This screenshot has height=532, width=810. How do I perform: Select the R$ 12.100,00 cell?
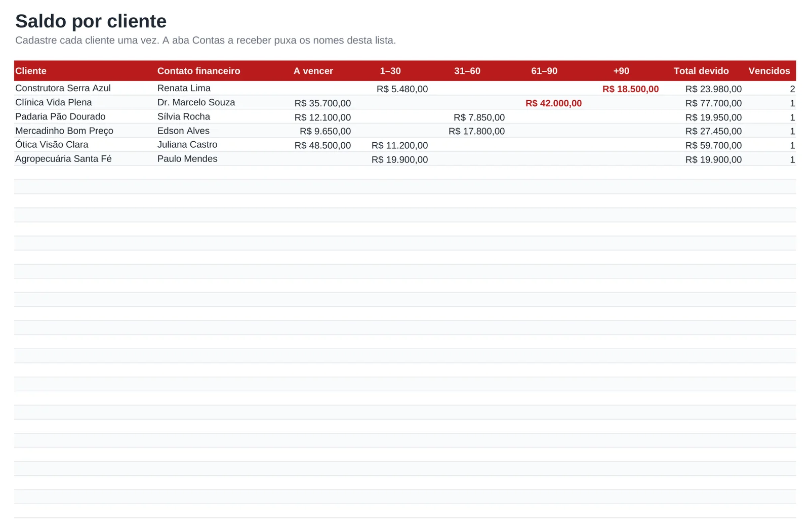322,117
